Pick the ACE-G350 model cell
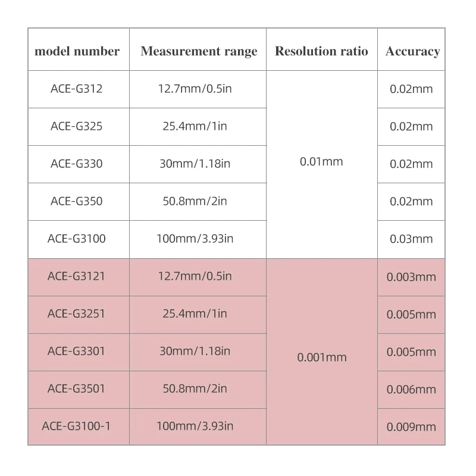476x476 pixels. coord(77,202)
